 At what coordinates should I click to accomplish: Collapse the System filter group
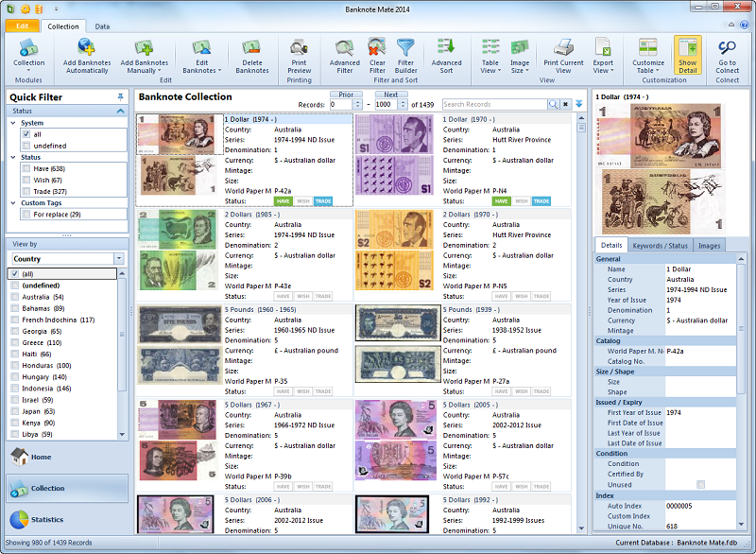coord(13,123)
